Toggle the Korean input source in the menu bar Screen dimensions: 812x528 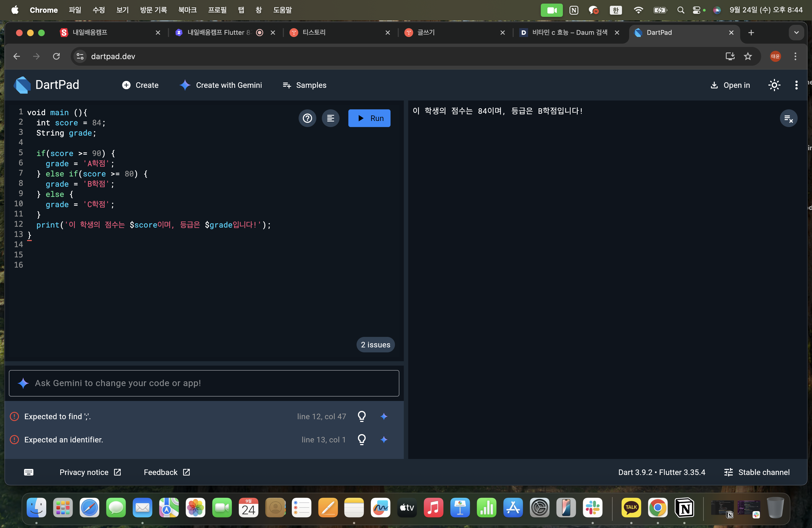[615, 10]
